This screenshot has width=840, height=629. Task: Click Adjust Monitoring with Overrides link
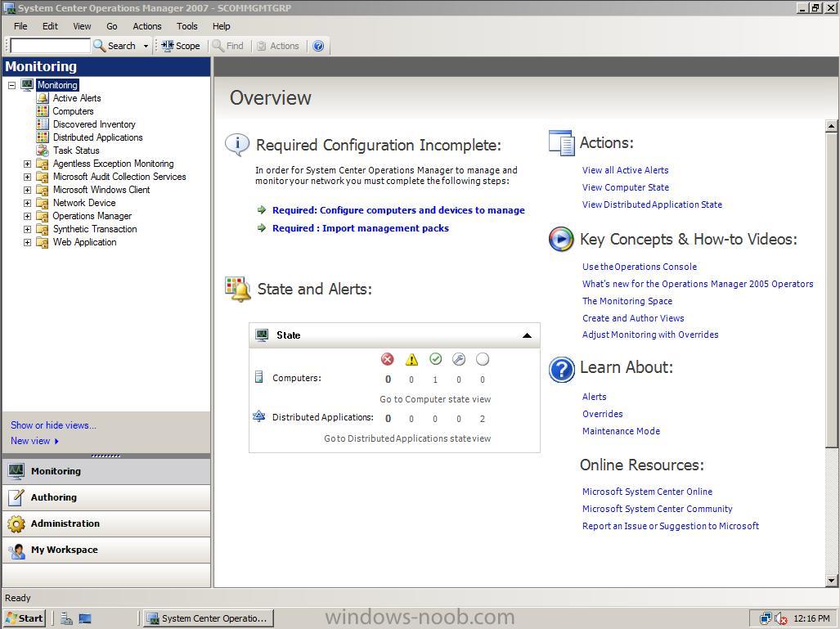tap(650, 335)
